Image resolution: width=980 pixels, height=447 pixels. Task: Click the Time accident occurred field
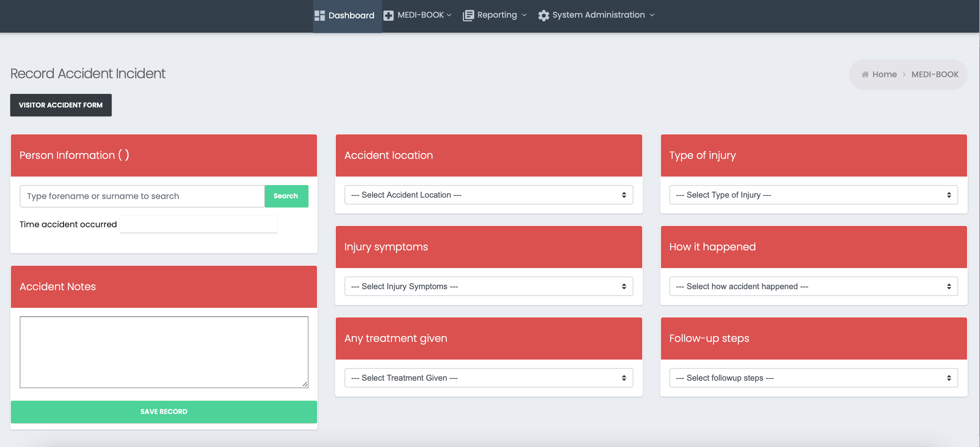coord(199,224)
